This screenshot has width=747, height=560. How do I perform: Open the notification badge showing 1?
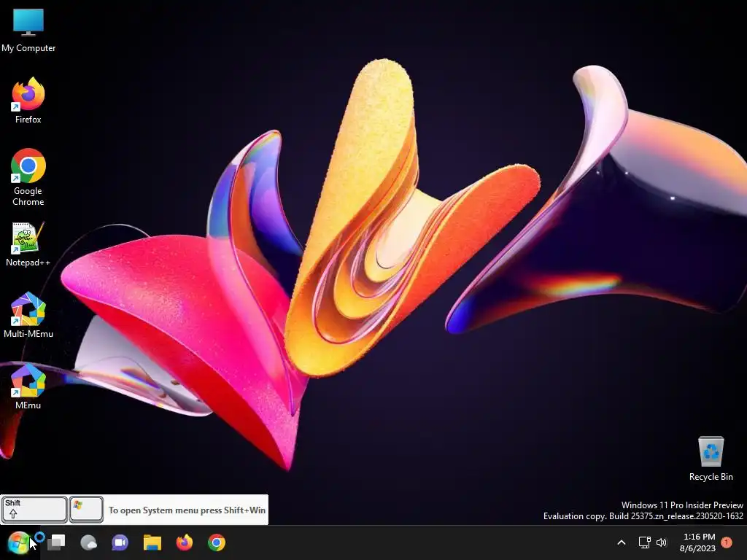click(727, 542)
